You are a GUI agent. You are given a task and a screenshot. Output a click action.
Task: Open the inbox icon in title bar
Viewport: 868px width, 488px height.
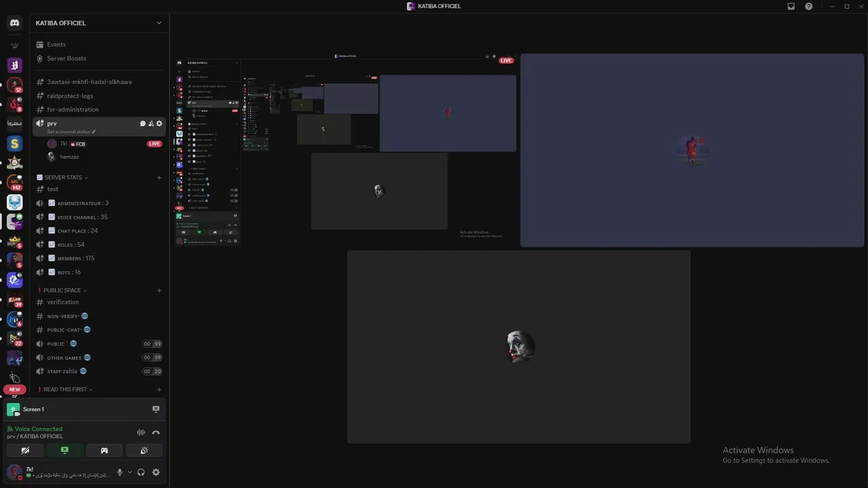point(791,6)
